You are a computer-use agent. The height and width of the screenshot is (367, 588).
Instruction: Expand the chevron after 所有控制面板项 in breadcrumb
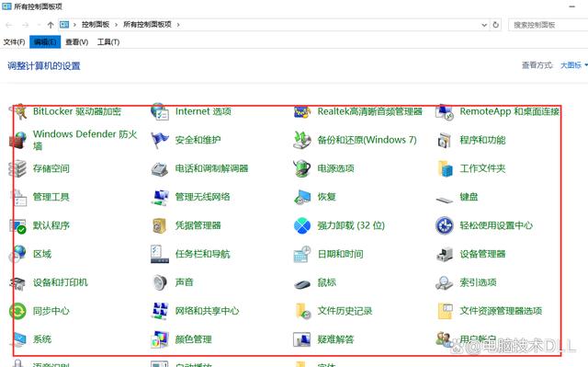coord(178,25)
